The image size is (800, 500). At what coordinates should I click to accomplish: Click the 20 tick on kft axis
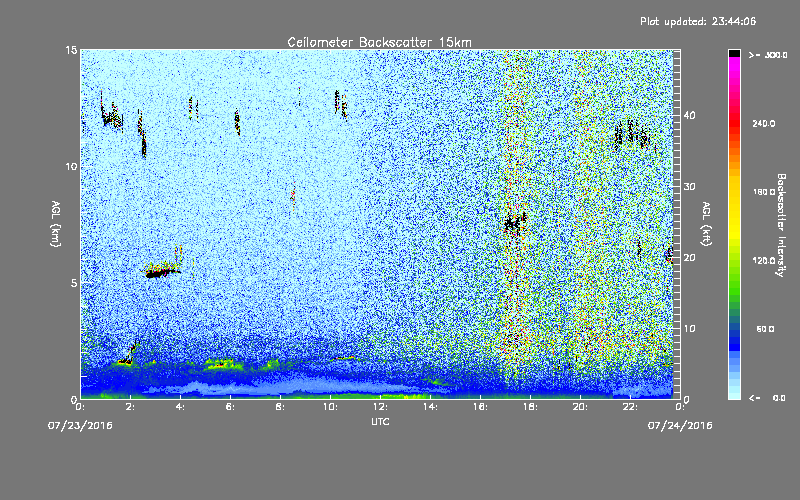(689, 257)
